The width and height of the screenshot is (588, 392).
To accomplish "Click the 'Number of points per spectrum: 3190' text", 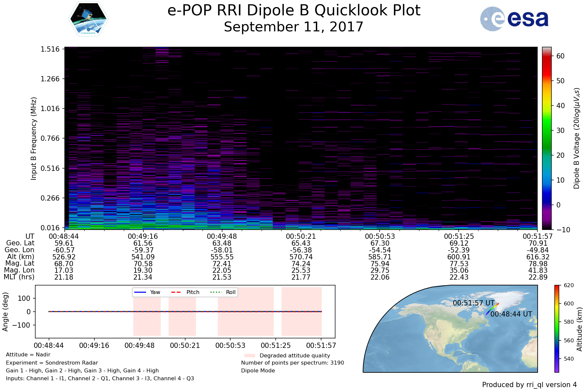I will (x=292, y=363).
